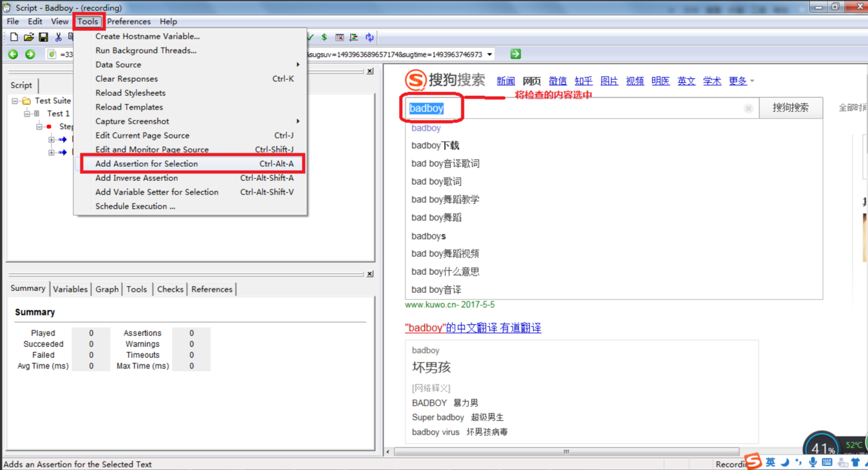Click the Open folder toolbar icon
This screenshot has width=868, height=470.
[x=29, y=37]
